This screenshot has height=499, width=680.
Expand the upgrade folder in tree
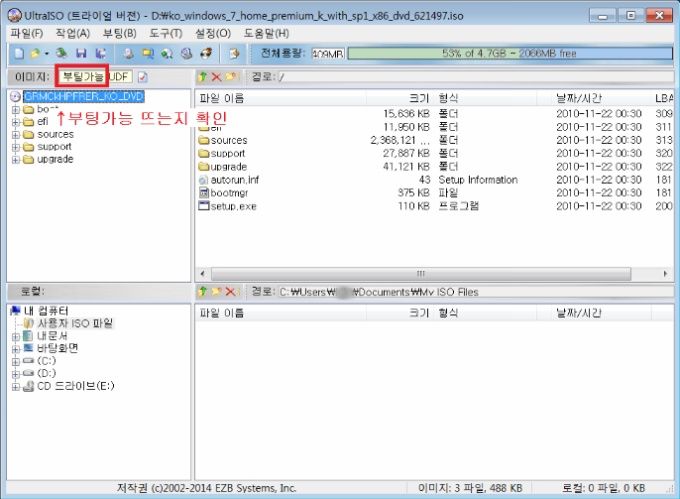(16, 160)
